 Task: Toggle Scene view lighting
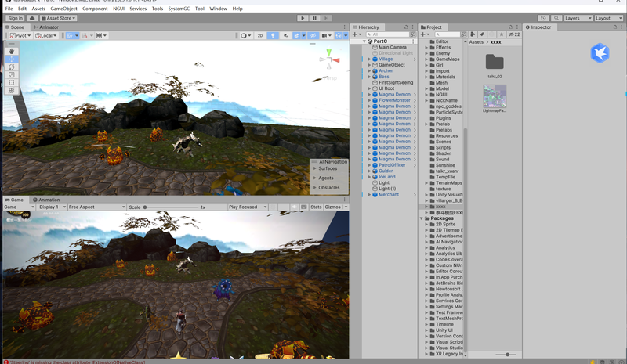tap(273, 35)
